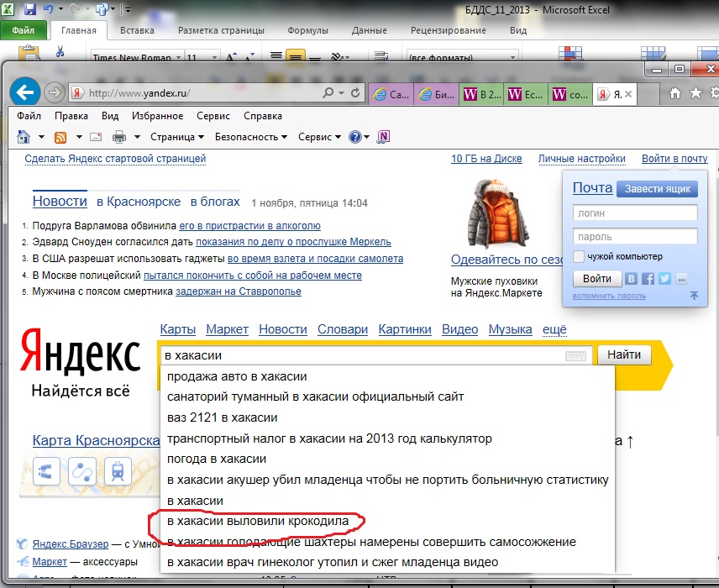Viewport: 719px width, 588px height.
Task: Open the Сервис command bar dropdown
Action: pos(320,137)
